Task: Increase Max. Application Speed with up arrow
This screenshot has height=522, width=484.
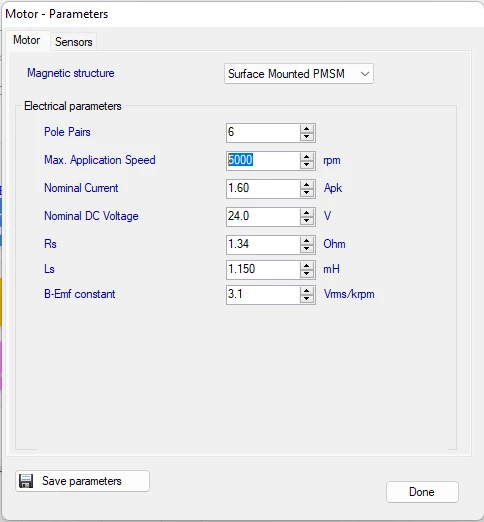Action: 307,157
